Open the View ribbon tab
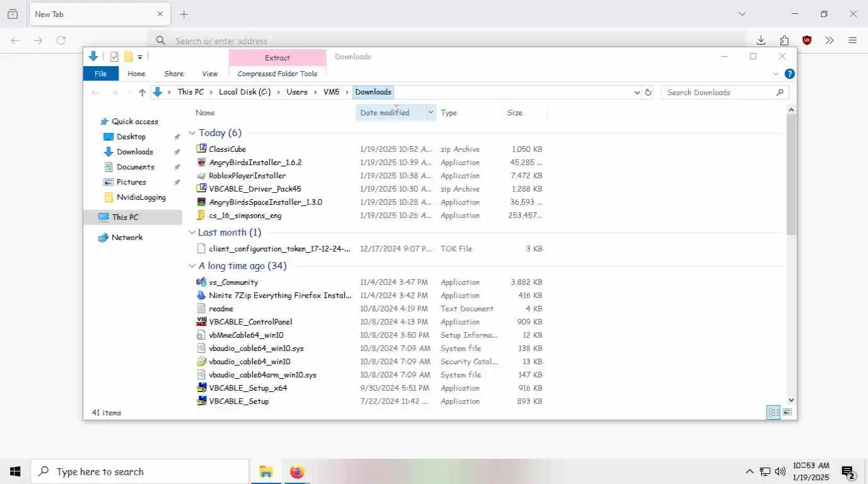This screenshot has width=868, height=484. pos(210,74)
